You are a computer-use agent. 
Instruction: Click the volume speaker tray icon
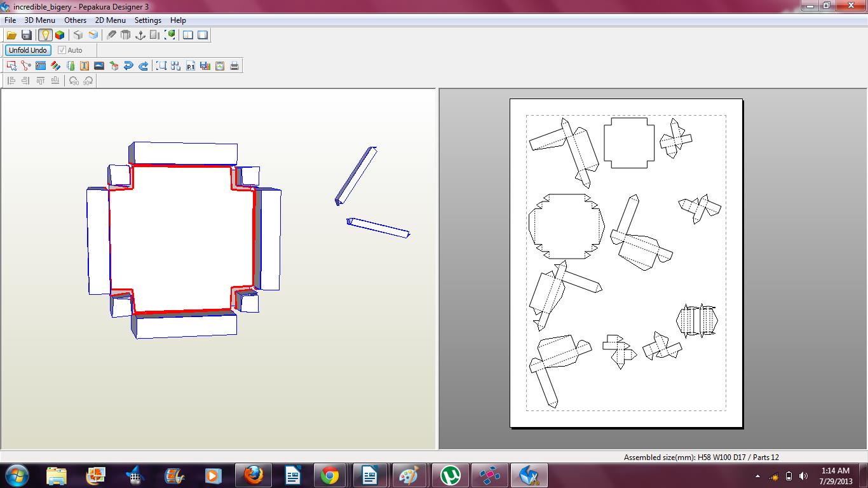(804, 476)
